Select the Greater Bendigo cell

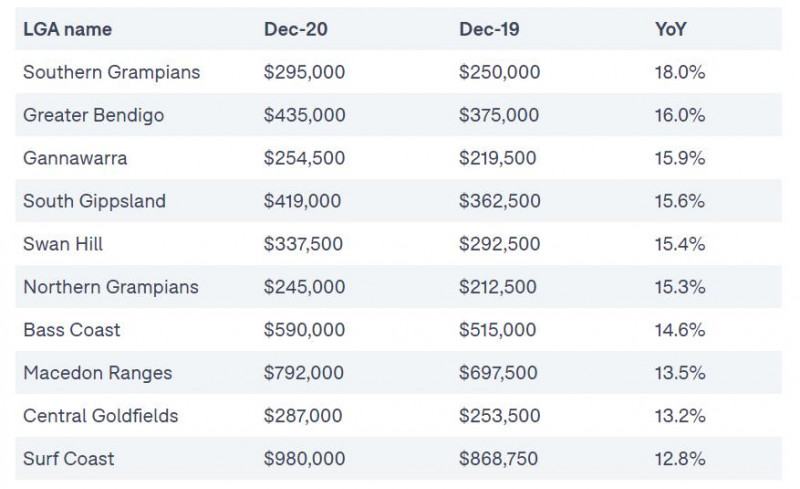click(x=93, y=115)
